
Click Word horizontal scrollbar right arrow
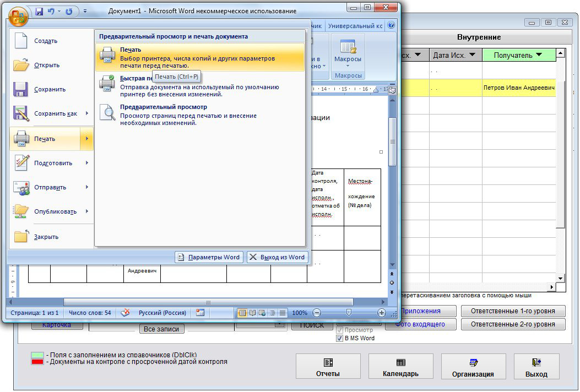(x=383, y=302)
